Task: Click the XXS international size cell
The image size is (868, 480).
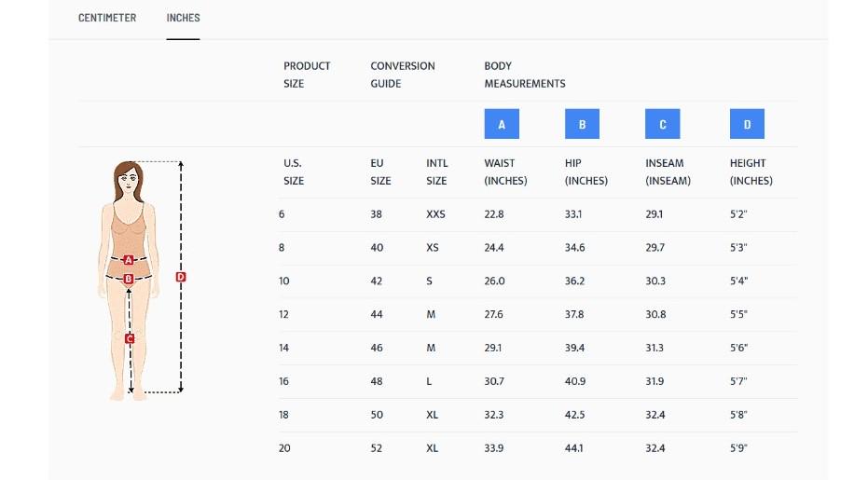Action: (435, 214)
